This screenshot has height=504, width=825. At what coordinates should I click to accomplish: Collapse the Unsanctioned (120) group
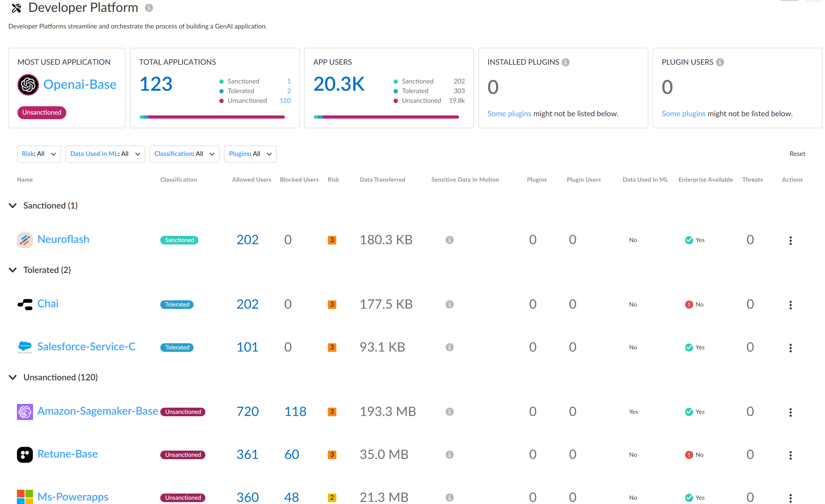pyautogui.click(x=13, y=377)
